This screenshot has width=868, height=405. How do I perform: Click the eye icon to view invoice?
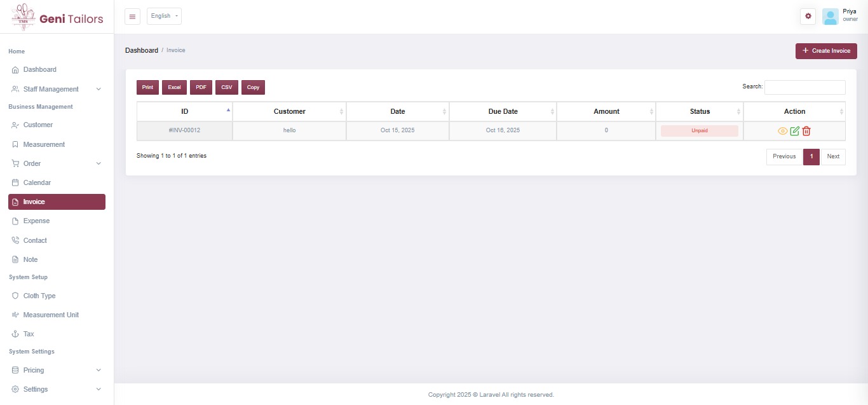(783, 131)
